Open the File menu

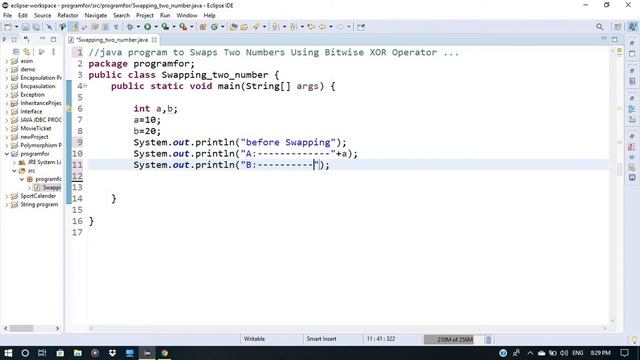7,15
